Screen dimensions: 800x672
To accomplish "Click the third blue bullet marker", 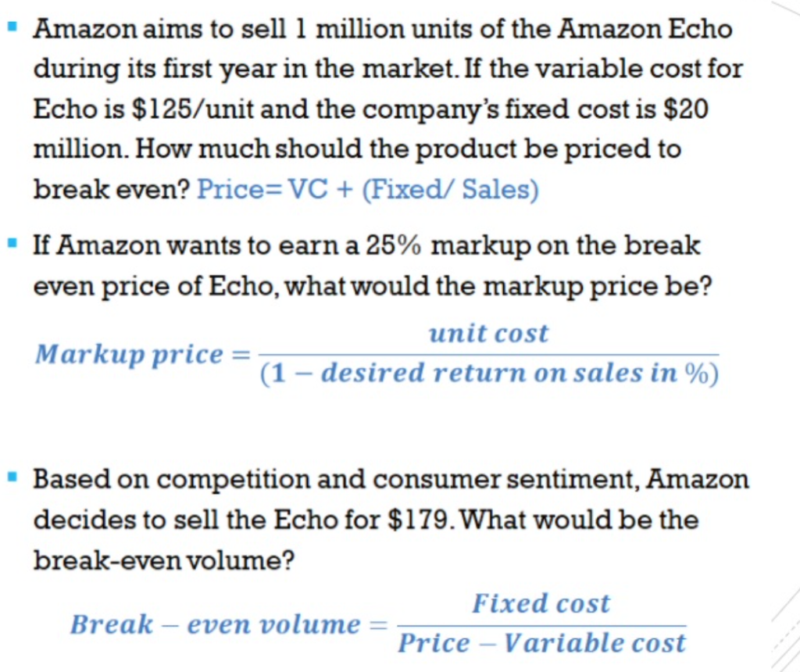I will point(12,477).
